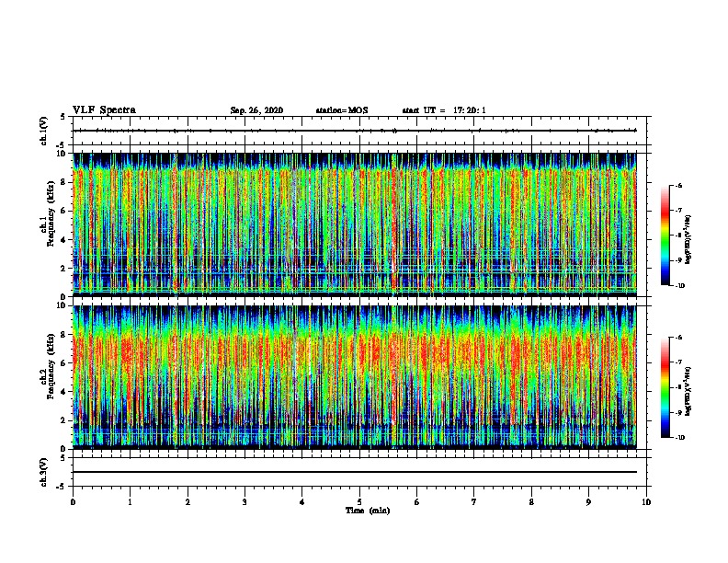
Task: Click the ch.3 flat voltage trace
Action: pyautogui.click(x=355, y=472)
